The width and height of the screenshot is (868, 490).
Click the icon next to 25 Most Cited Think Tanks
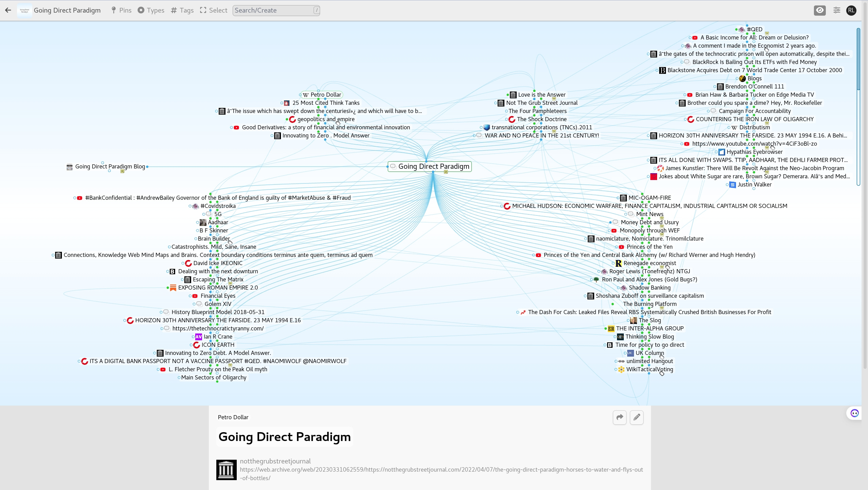pyautogui.click(x=287, y=103)
